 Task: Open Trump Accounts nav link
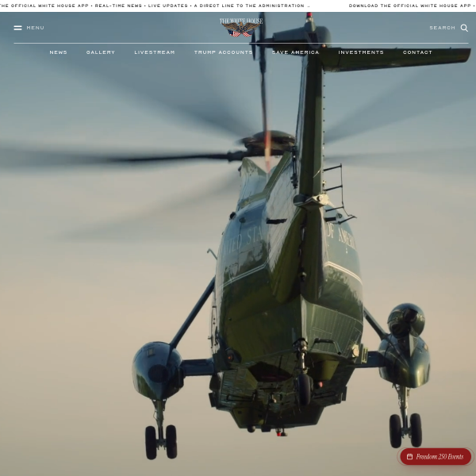[224, 52]
